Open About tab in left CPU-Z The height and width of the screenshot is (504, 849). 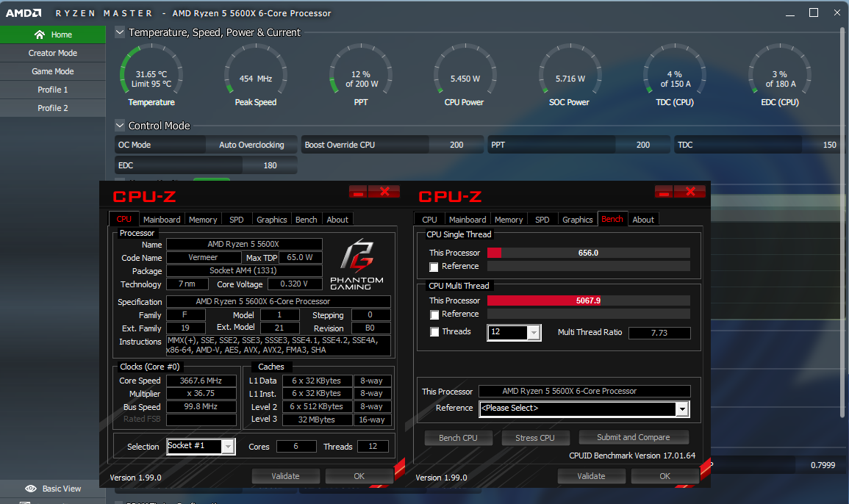click(337, 219)
